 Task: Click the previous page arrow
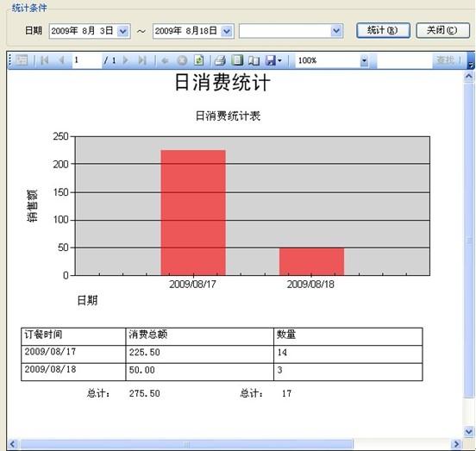(x=61, y=60)
